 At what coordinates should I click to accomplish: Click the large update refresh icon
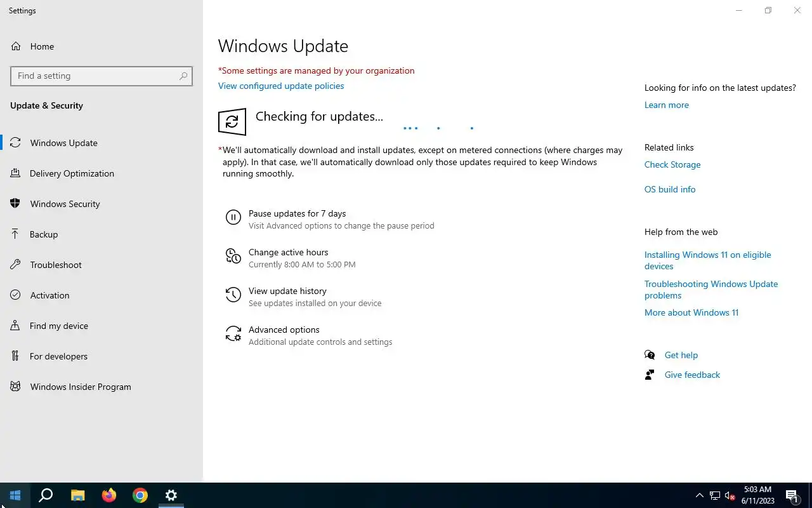coord(232,121)
